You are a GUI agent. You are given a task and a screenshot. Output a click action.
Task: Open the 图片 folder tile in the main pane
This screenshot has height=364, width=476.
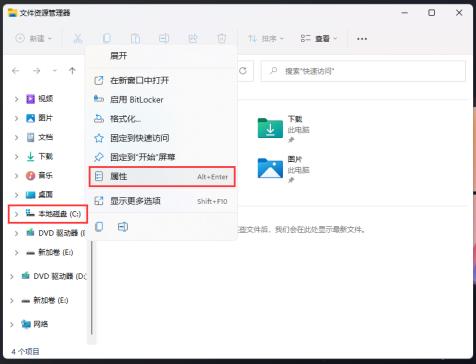click(x=283, y=169)
